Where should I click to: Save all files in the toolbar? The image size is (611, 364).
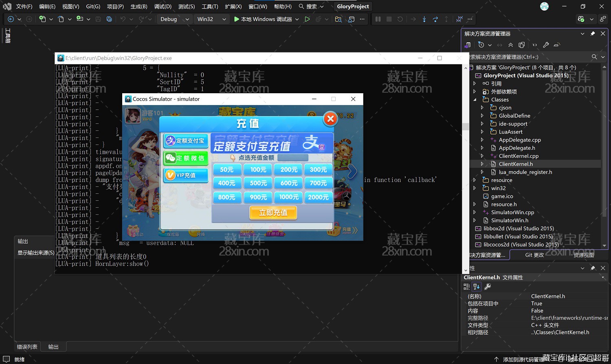point(109,19)
